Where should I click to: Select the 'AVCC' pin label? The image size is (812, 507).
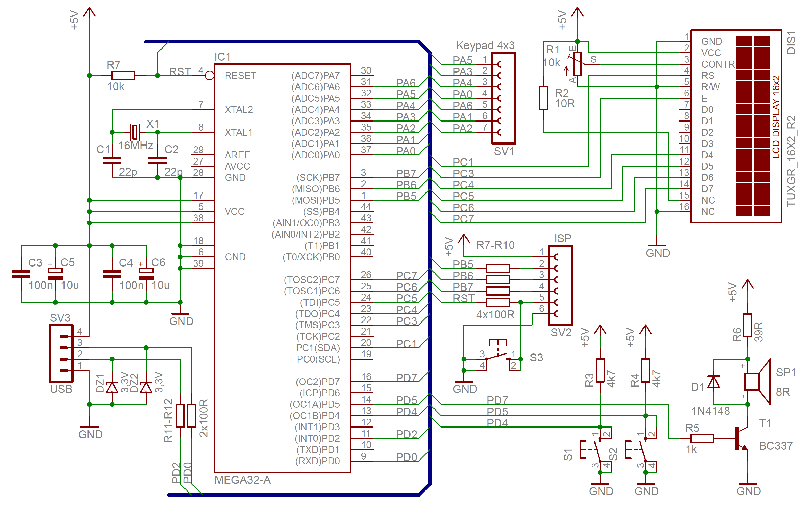click(x=237, y=166)
